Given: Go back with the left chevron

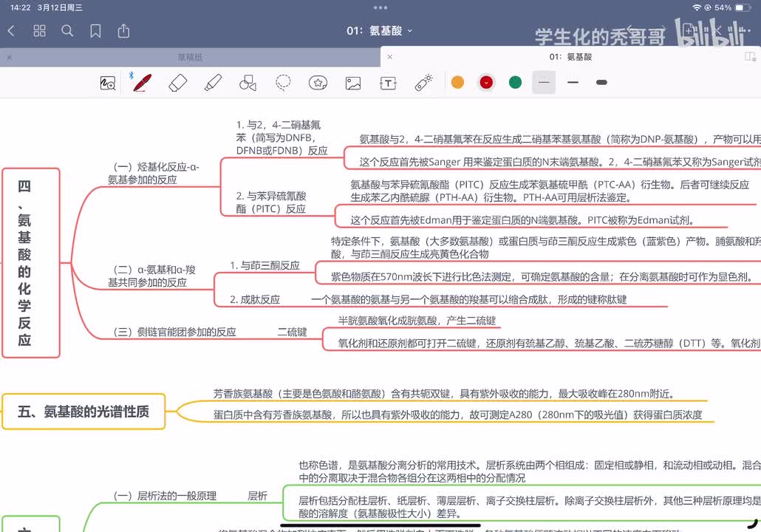Looking at the screenshot, I should click(11, 31).
